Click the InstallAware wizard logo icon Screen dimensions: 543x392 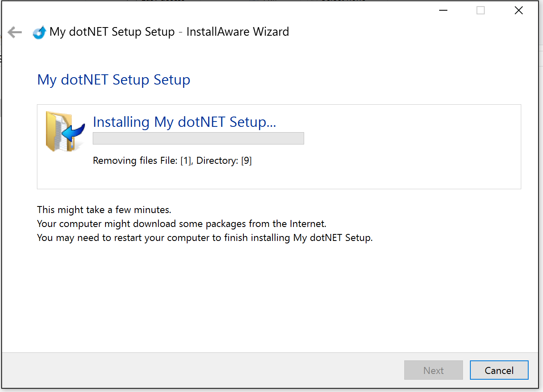tap(39, 32)
